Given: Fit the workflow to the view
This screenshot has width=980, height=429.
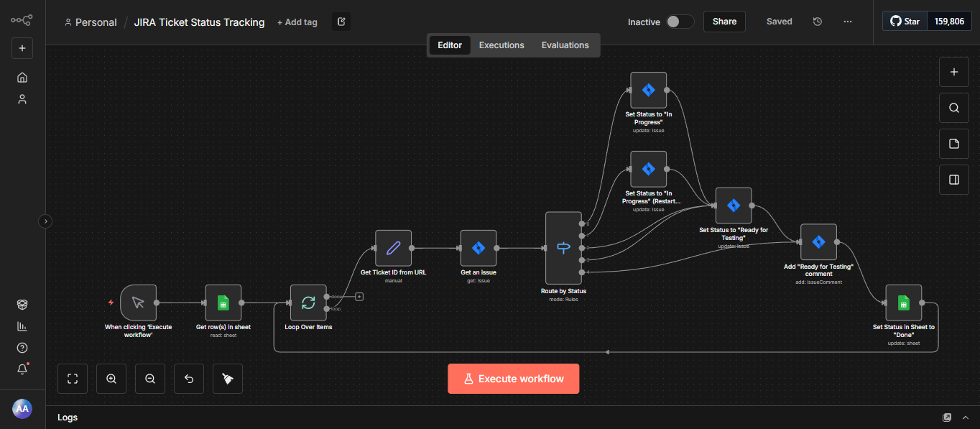Looking at the screenshot, I should pyautogui.click(x=73, y=379).
